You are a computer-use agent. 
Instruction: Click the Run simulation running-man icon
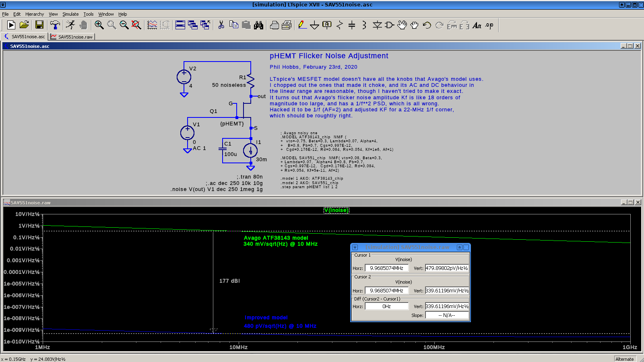(70, 25)
